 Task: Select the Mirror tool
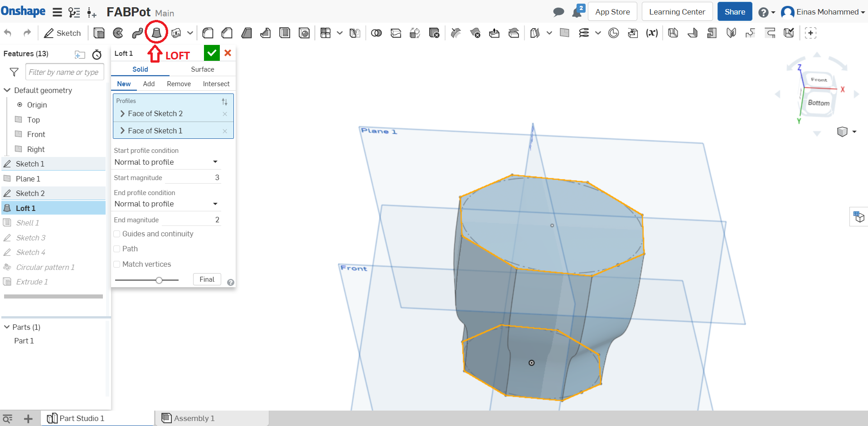pyautogui.click(x=355, y=33)
